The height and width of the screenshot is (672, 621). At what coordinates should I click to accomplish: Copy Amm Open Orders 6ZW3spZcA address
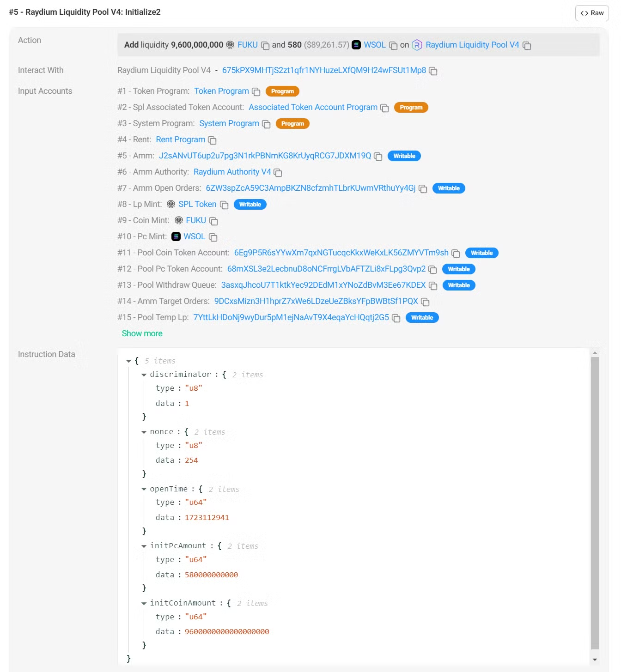(x=423, y=189)
